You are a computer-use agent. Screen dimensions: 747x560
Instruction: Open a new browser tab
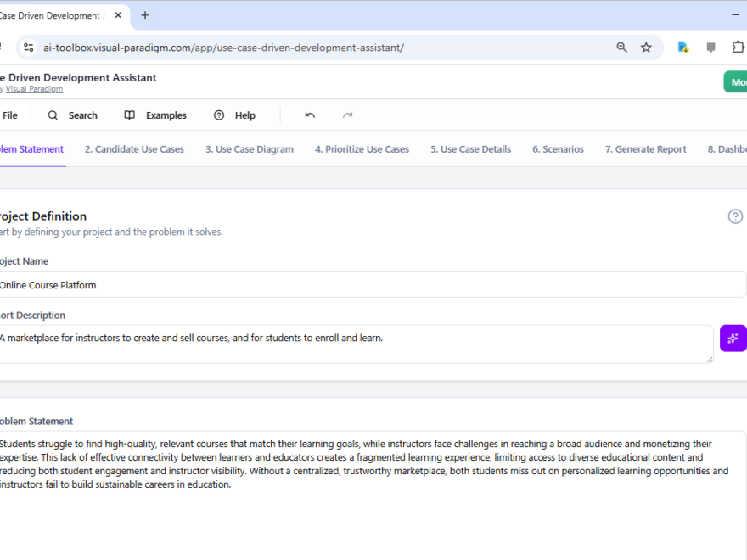click(145, 15)
